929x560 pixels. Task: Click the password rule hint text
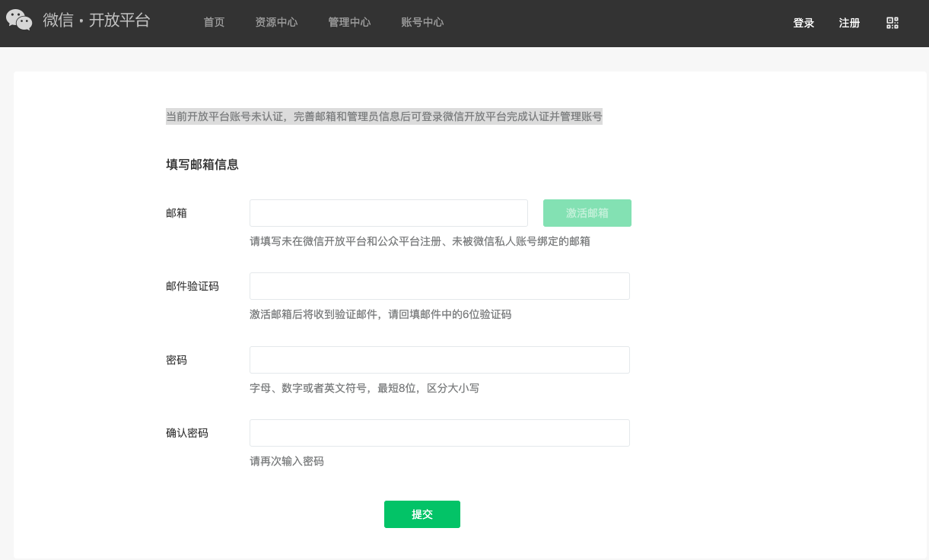[x=364, y=388]
